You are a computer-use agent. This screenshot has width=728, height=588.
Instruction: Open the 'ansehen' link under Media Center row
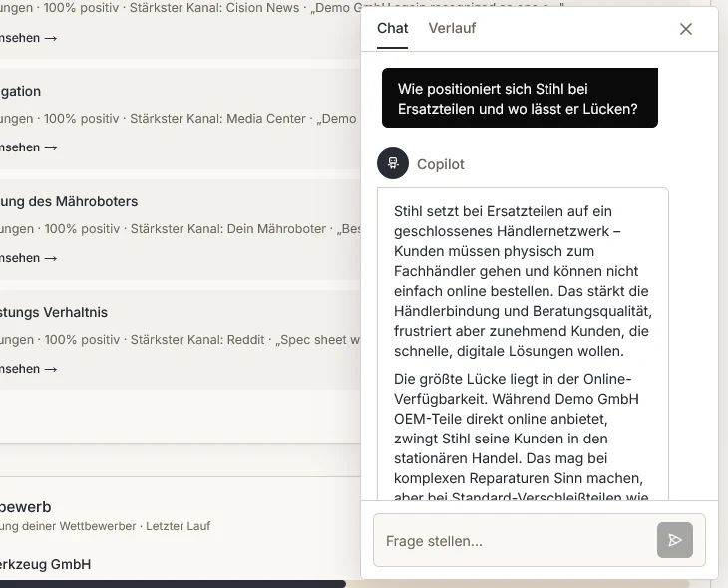click(28, 147)
